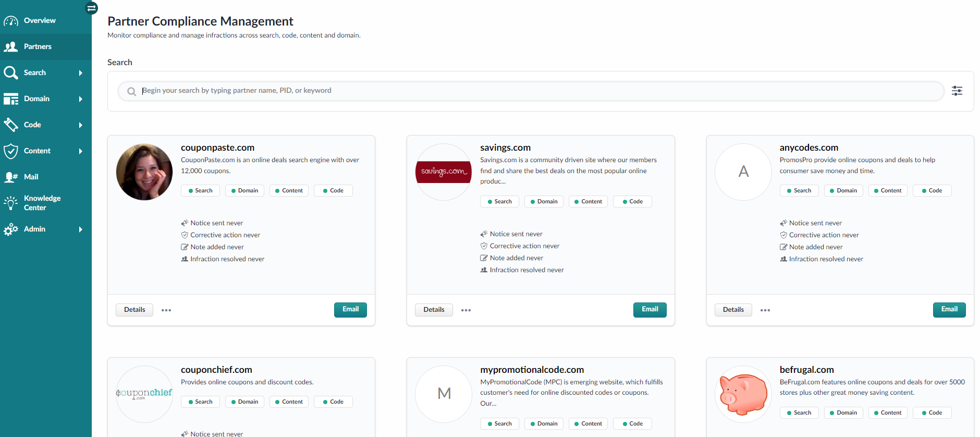Click Details on couponpaste.com card
Image resolution: width=980 pixels, height=437 pixels.
click(x=134, y=310)
